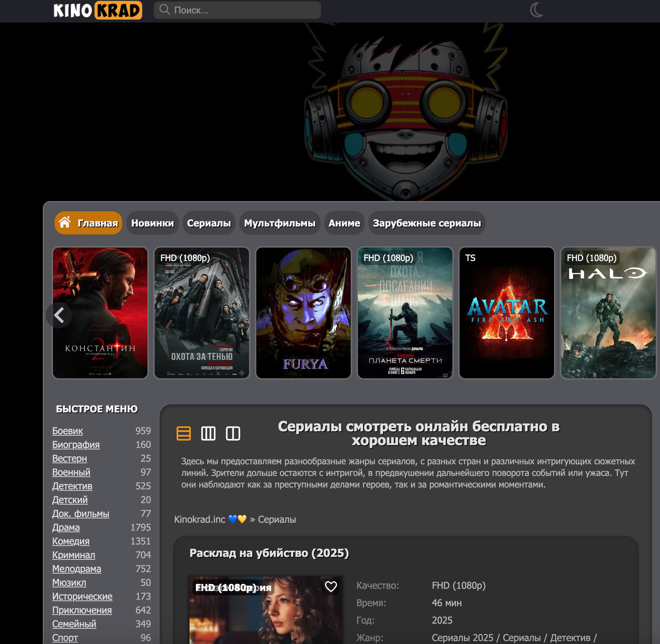
Task: Open the Зарубежные сериалы tab
Action: point(427,223)
